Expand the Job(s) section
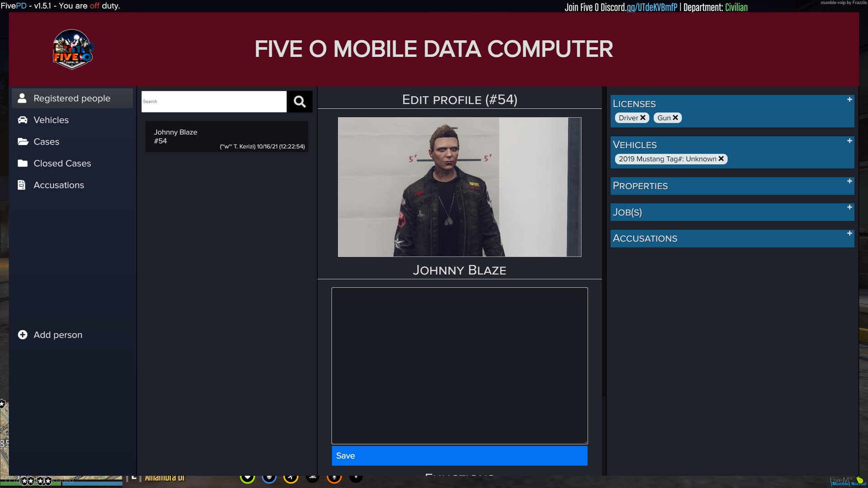Image resolution: width=868 pixels, height=488 pixels. (849, 206)
